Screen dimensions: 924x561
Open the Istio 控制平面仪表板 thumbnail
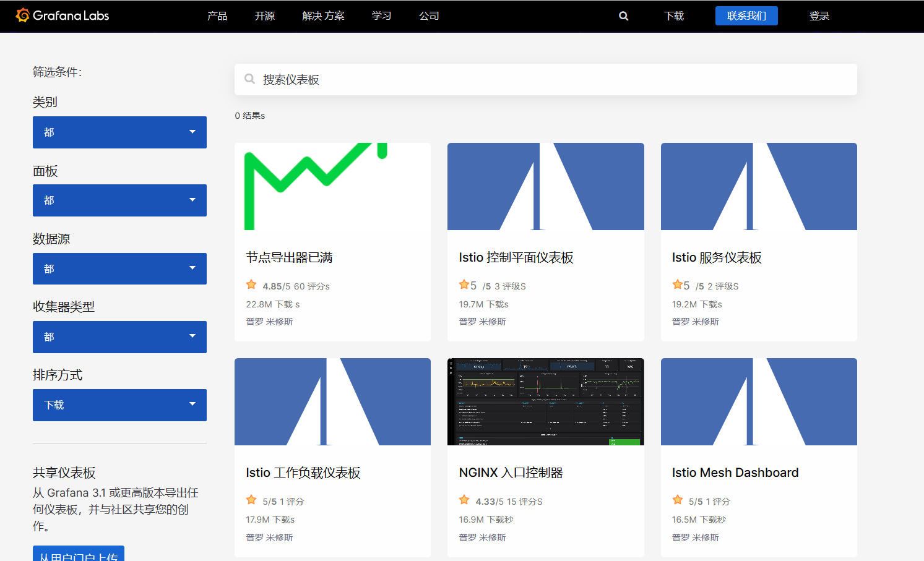tap(546, 186)
